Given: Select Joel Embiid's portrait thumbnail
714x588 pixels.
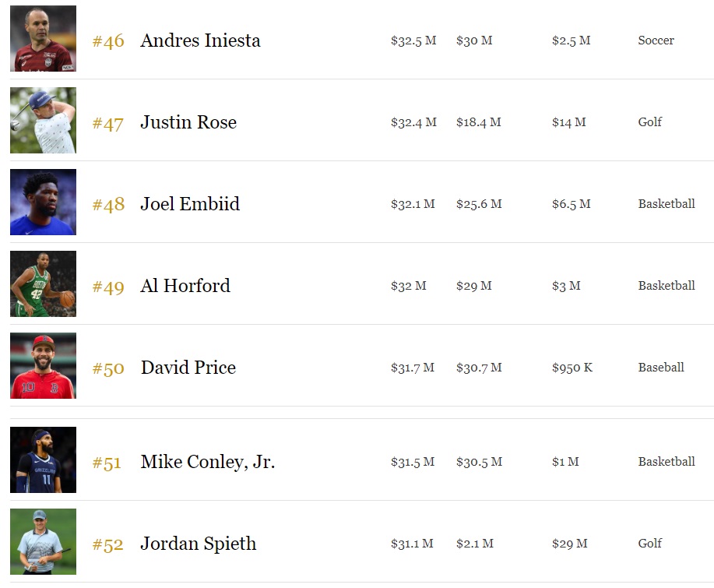Looking at the screenshot, I should [43, 202].
